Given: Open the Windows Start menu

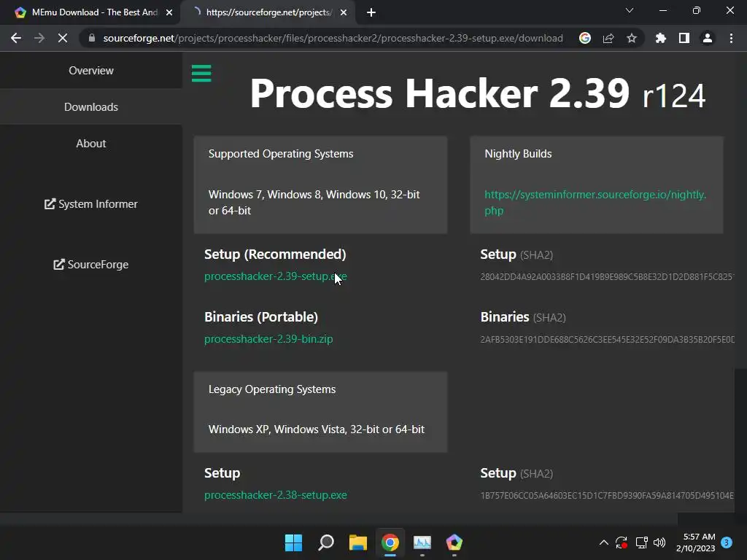Looking at the screenshot, I should pos(293,542).
